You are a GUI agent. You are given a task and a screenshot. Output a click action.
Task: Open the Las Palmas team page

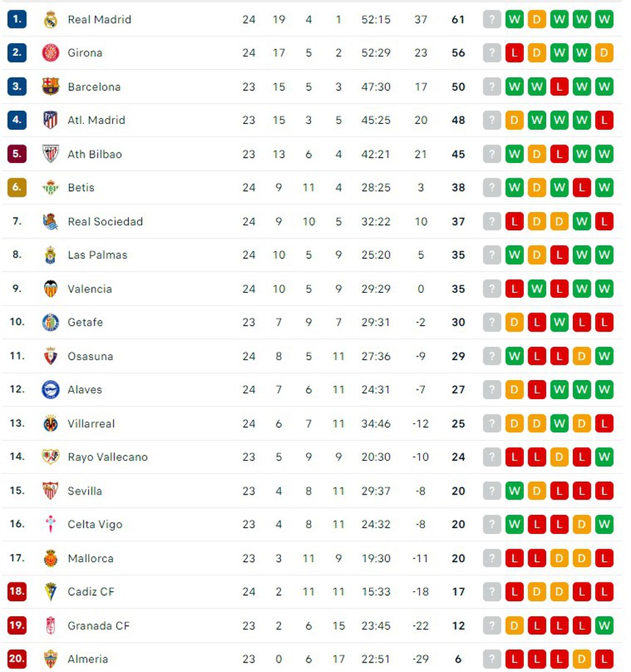pos(97,255)
